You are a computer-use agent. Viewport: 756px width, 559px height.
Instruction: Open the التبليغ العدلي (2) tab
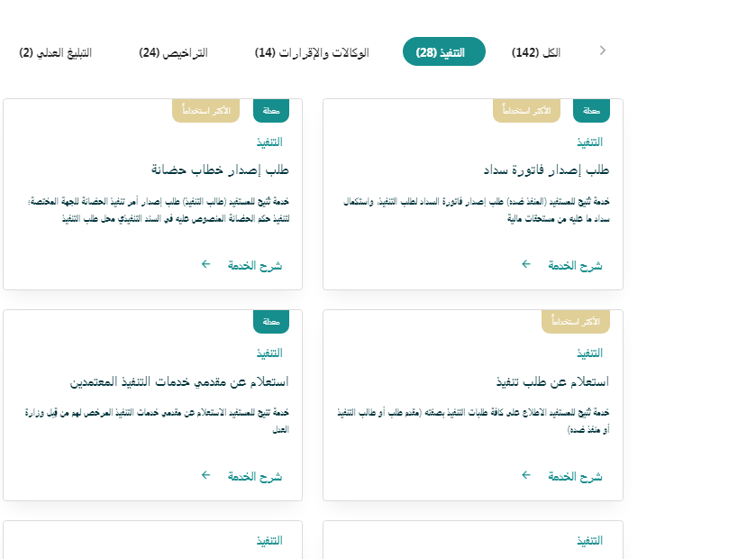coord(56,52)
